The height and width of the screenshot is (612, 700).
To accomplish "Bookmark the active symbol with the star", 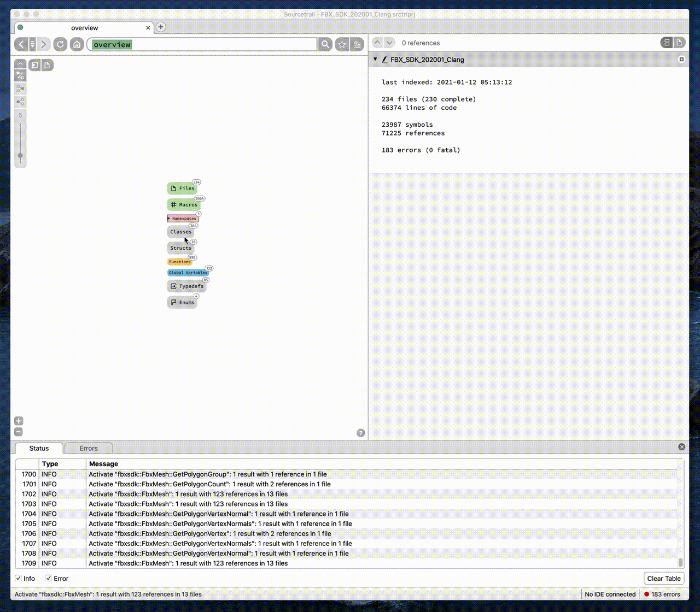I will pyautogui.click(x=342, y=44).
